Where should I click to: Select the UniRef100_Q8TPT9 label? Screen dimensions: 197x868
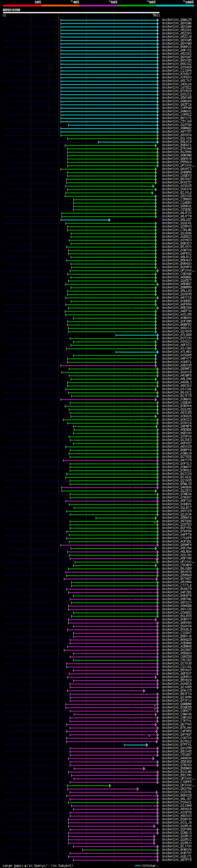[177, 860]
